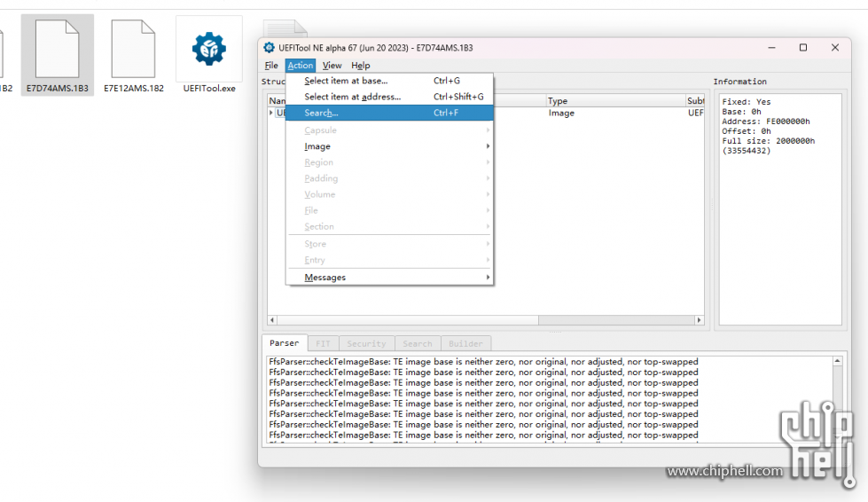Screen dimensions: 868x502
Task: Click the Subtype column header
Action: [695, 101]
